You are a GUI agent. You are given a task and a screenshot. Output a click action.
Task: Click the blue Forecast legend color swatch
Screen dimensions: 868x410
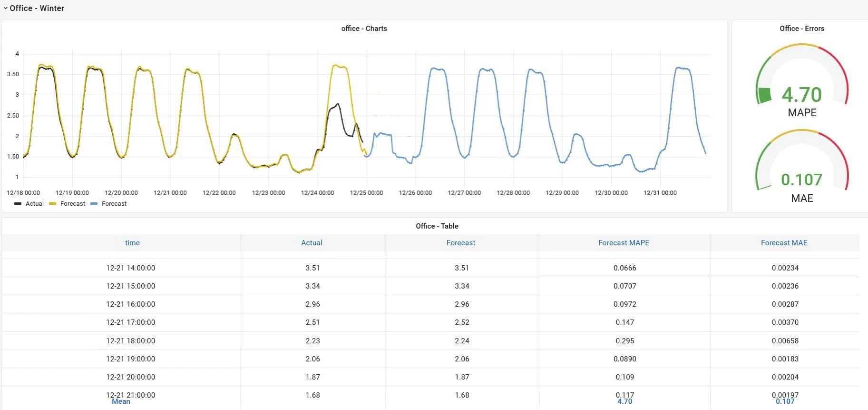pyautogui.click(x=94, y=204)
